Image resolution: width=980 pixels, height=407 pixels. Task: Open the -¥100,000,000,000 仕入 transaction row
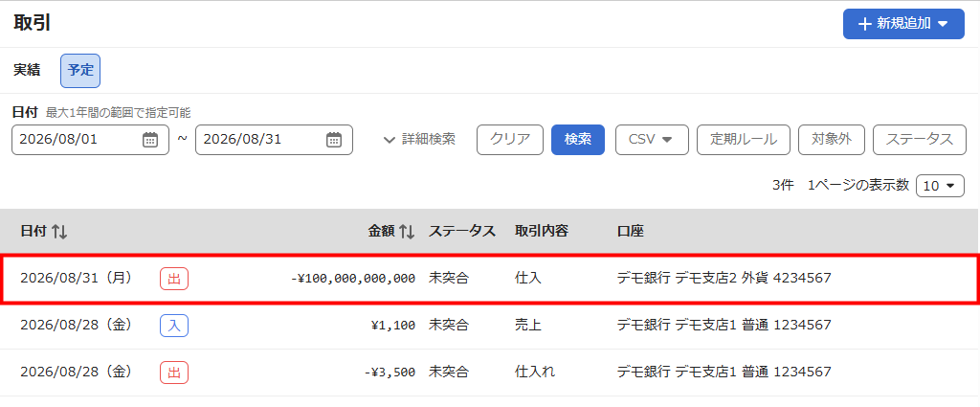click(x=489, y=279)
